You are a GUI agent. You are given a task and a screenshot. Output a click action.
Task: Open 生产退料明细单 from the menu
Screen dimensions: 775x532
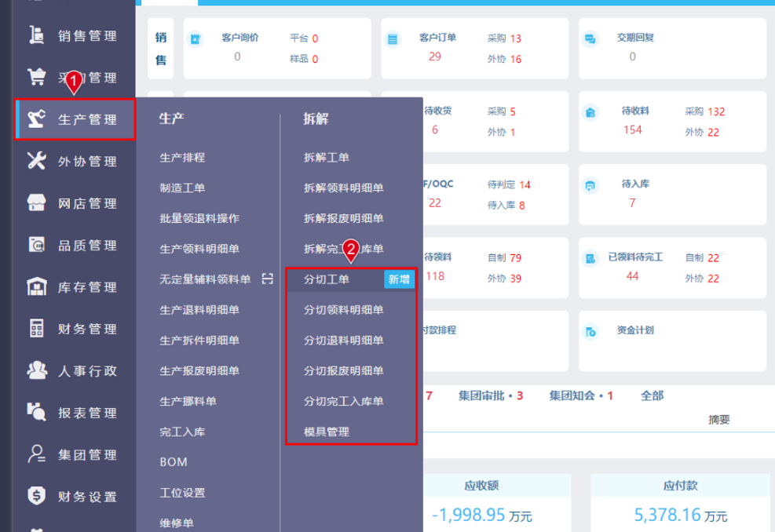coord(199,310)
